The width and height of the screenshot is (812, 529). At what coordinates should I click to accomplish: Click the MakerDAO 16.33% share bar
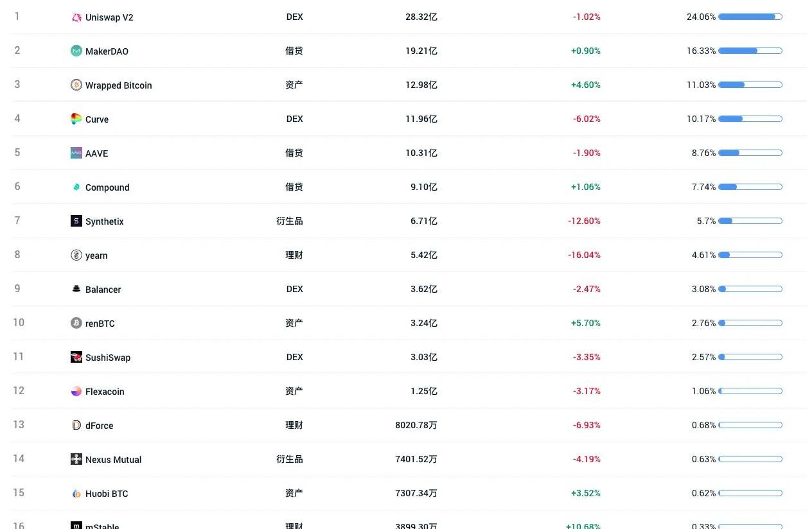tap(750, 51)
